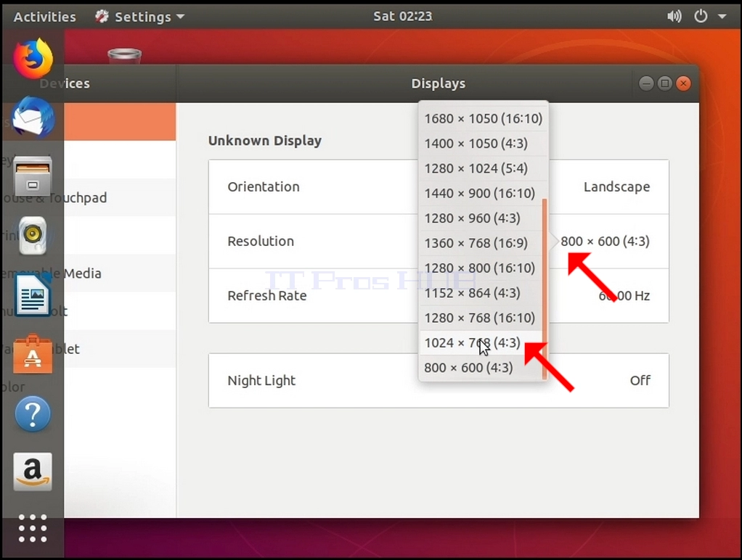Open the Files manager dock icon

(x=33, y=176)
